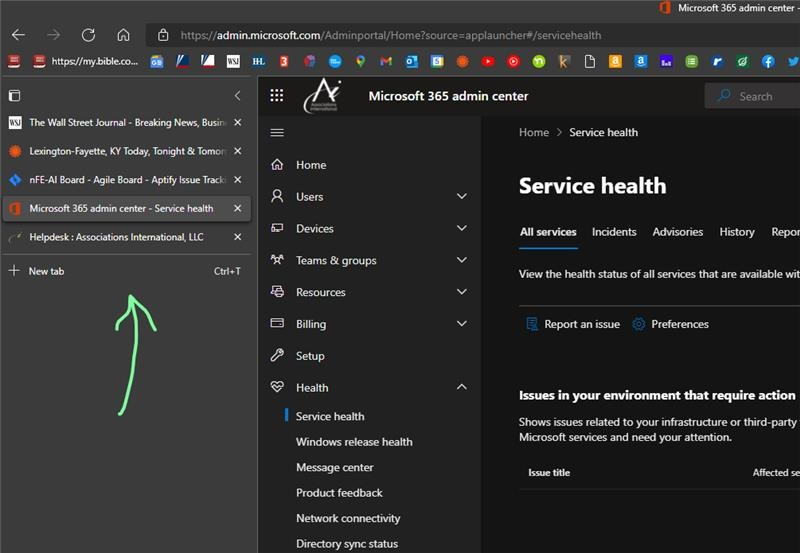Expand the Billing chevron
The image size is (800, 553).
point(462,323)
